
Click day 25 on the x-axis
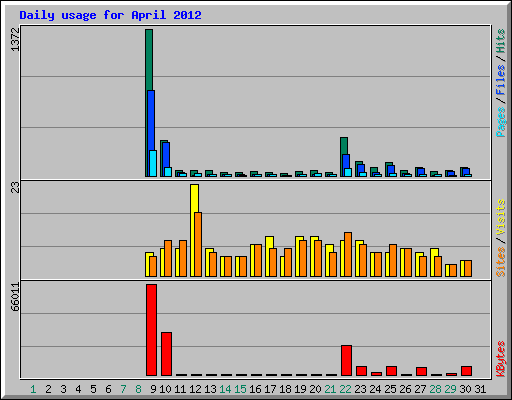390,389
